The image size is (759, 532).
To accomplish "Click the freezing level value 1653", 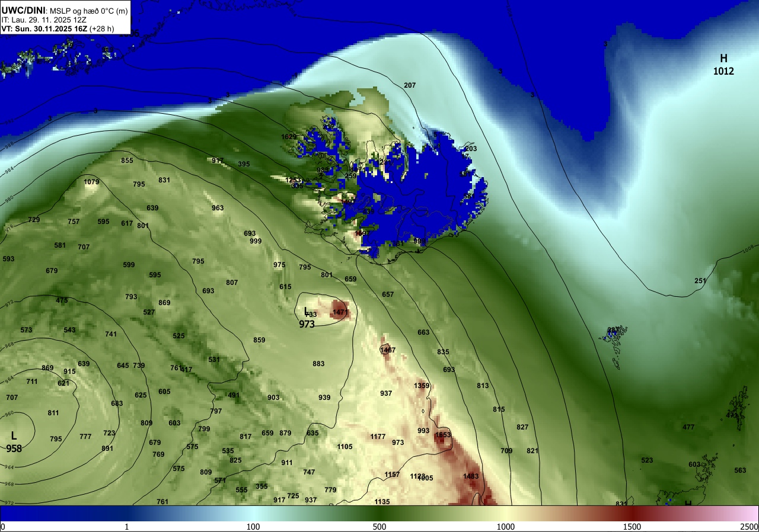I will pos(443,435).
